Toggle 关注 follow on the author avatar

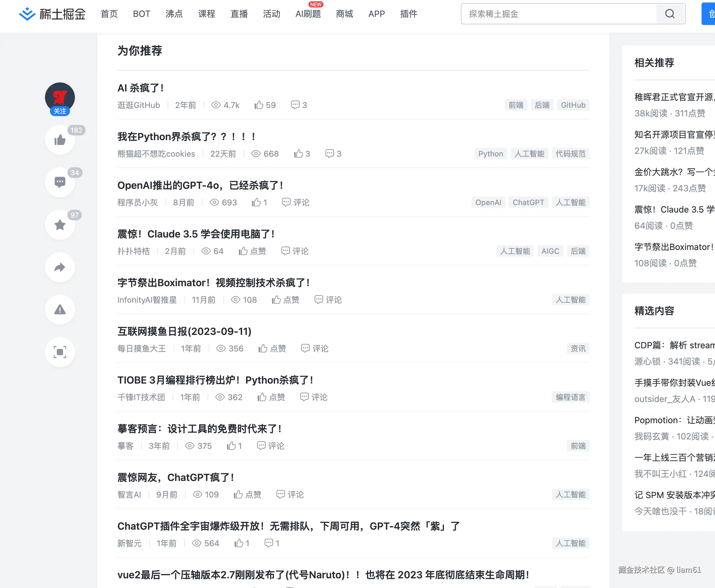[x=60, y=111]
